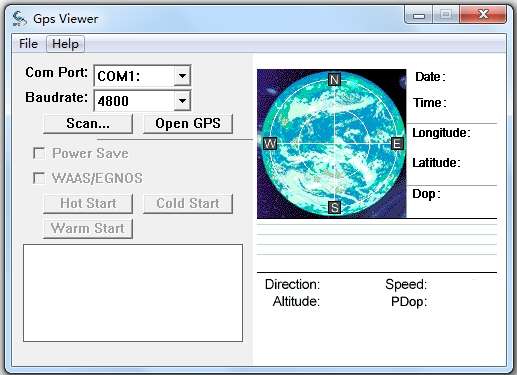The image size is (517, 375).
Task: Click the Direction: label
Action: click(x=292, y=284)
